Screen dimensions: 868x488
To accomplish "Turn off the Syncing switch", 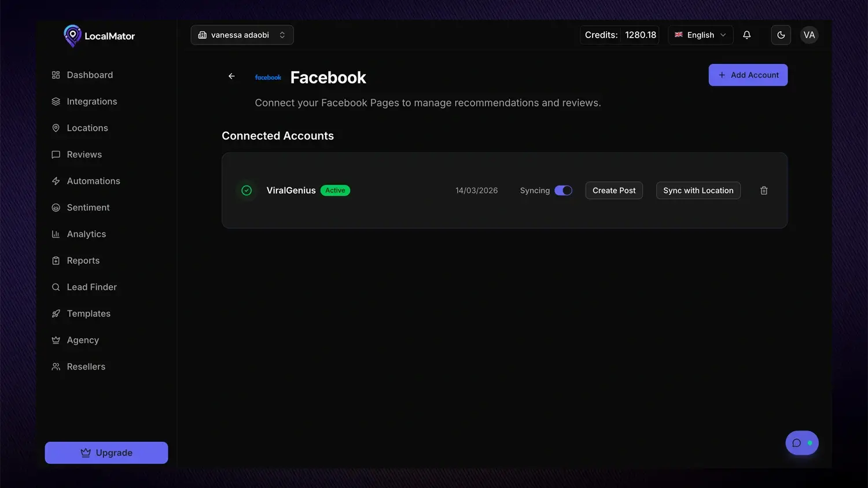I will 563,190.
